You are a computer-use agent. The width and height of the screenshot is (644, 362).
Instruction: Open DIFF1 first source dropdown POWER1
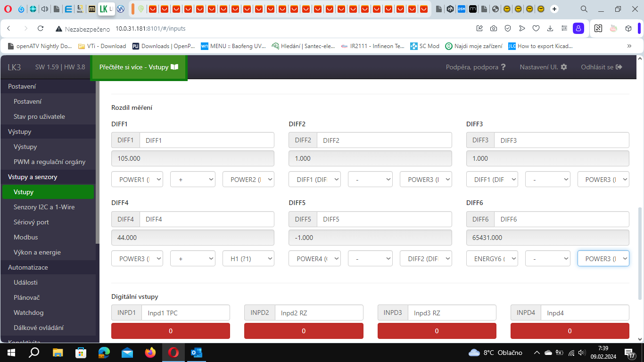point(137,179)
